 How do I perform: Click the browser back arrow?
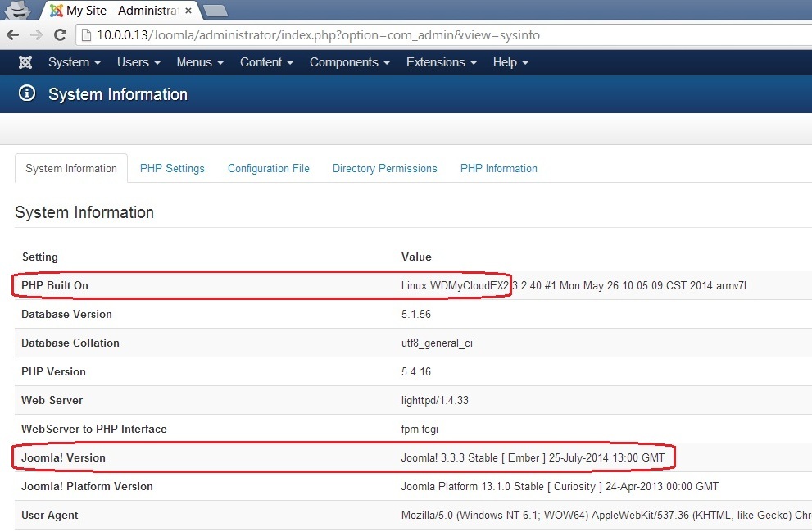12,34
